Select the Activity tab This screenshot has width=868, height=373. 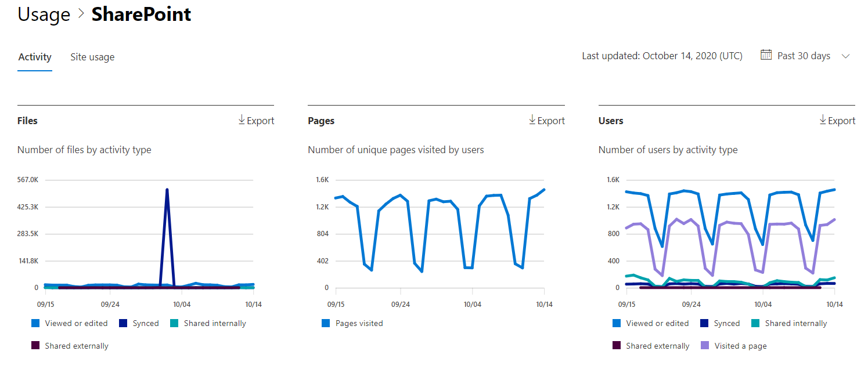coord(34,56)
